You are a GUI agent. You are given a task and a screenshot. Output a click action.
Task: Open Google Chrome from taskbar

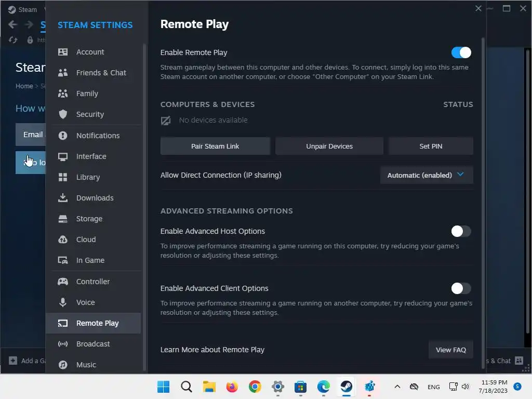tap(255, 387)
